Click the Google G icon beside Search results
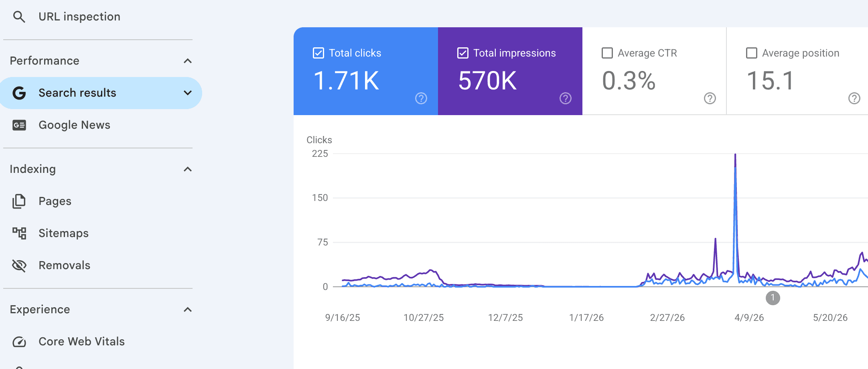Screen dimensions: 868x369 click(x=19, y=93)
